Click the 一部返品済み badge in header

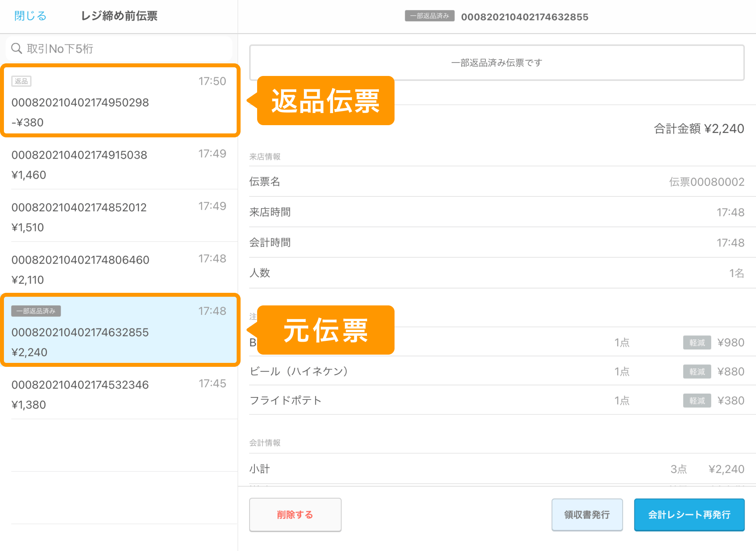tap(430, 16)
